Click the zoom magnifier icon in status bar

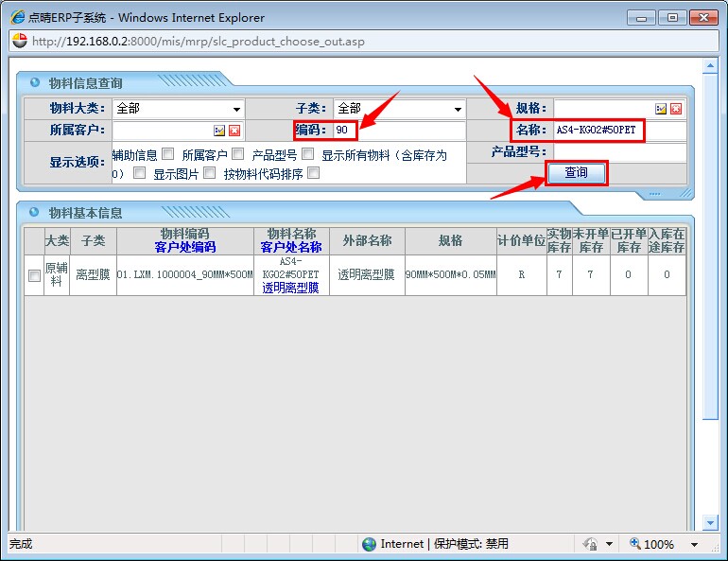point(636,544)
